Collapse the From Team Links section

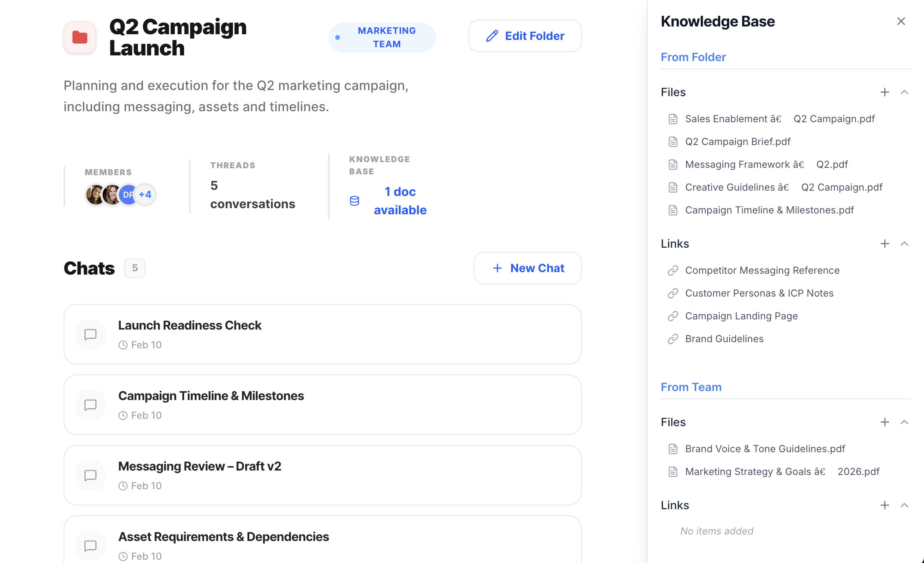[904, 506]
